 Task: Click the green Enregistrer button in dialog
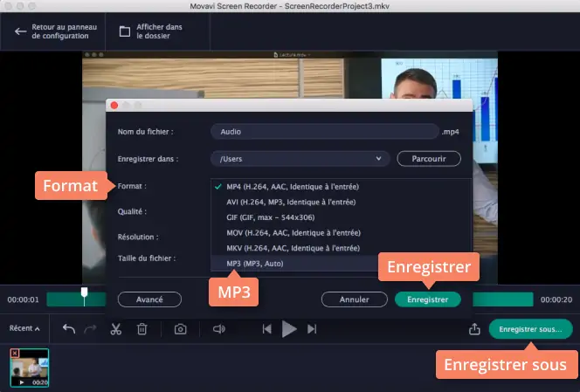click(x=428, y=299)
